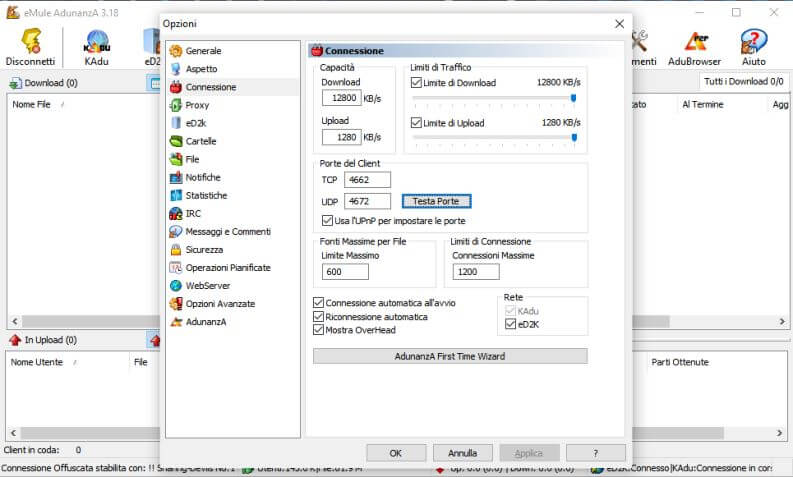
Task: Click the Annulla button
Action: point(463,453)
